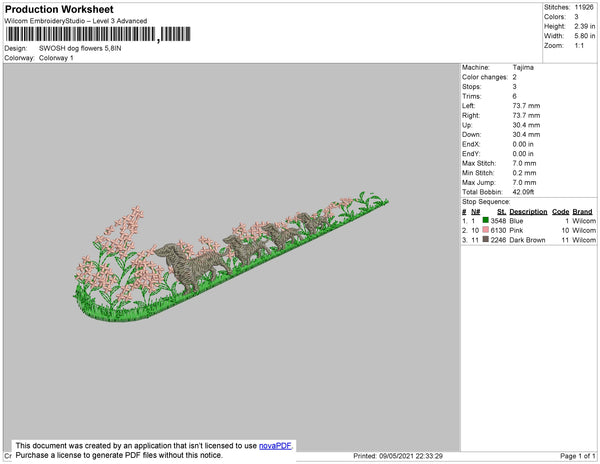
Task: Click stitch count 2246 in Dark Brown row
Action: tap(498, 240)
